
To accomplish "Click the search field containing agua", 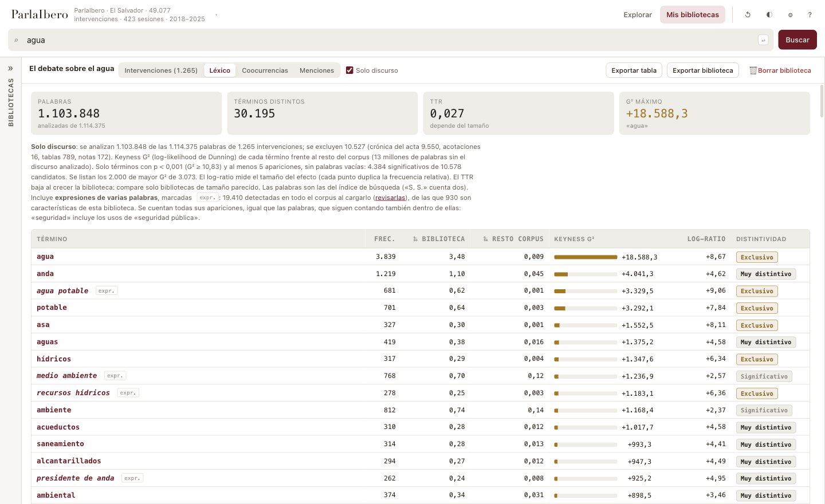I will (390, 40).
